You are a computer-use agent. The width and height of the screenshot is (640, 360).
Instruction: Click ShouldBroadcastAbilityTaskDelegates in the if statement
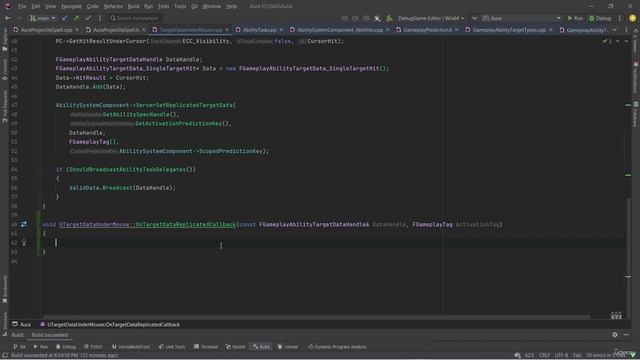tap(127, 169)
